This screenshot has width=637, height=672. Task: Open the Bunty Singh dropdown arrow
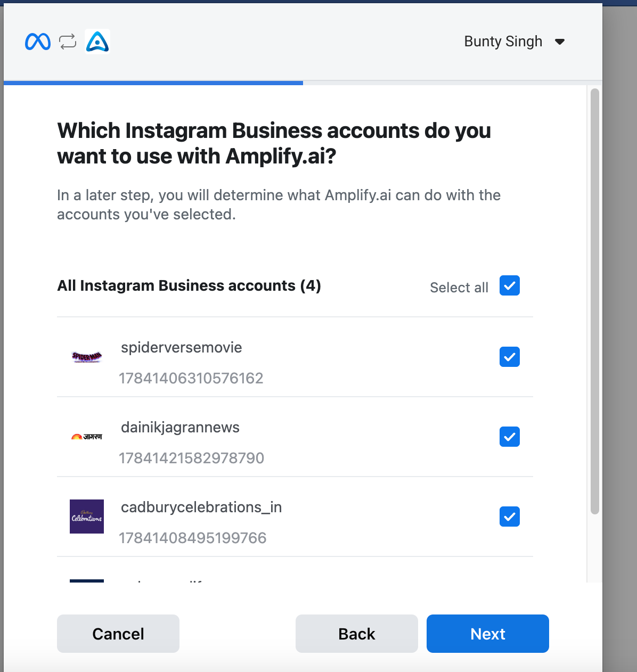point(560,42)
